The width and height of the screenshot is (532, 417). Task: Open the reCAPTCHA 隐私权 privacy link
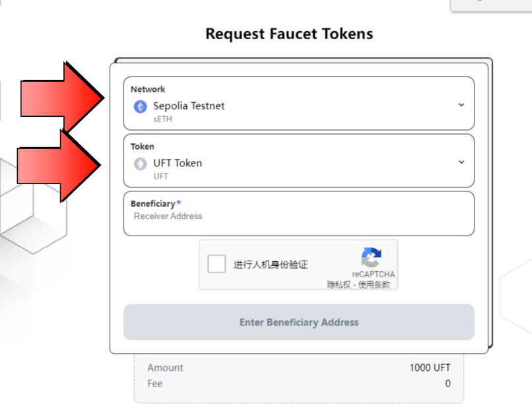tap(337, 285)
